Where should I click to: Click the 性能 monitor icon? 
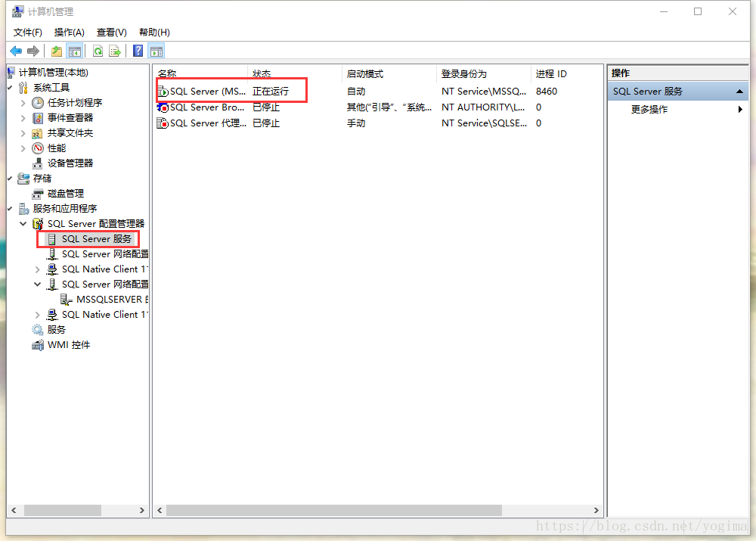click(x=38, y=148)
